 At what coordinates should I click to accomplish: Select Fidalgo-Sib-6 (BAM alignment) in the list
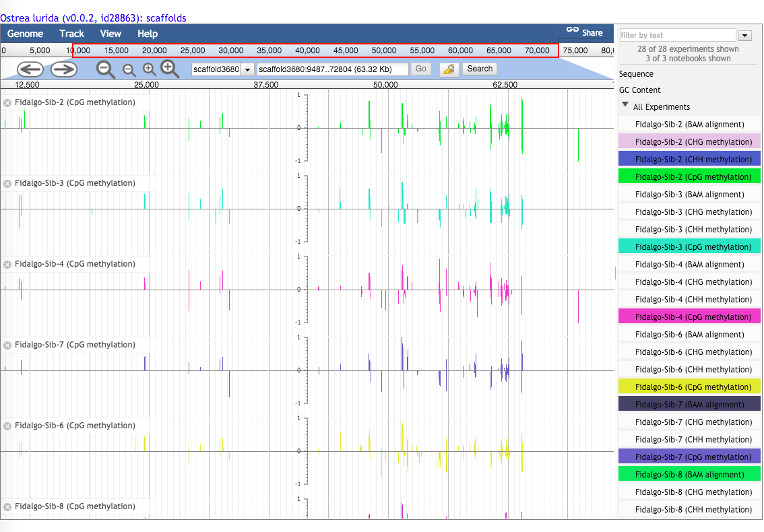[x=689, y=335]
